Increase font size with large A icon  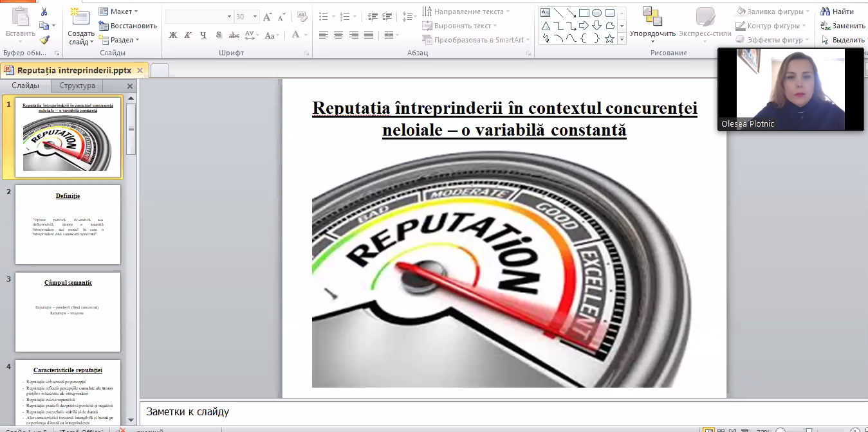pyautogui.click(x=268, y=16)
